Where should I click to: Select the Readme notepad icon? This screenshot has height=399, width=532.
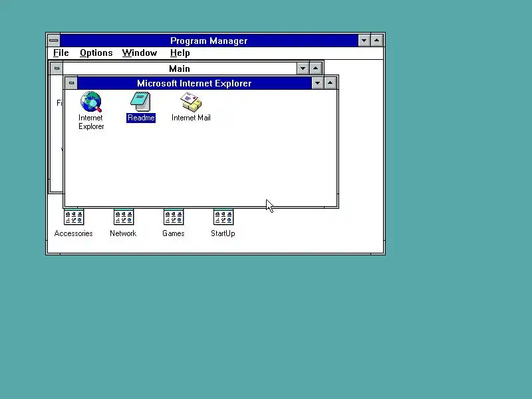point(140,102)
